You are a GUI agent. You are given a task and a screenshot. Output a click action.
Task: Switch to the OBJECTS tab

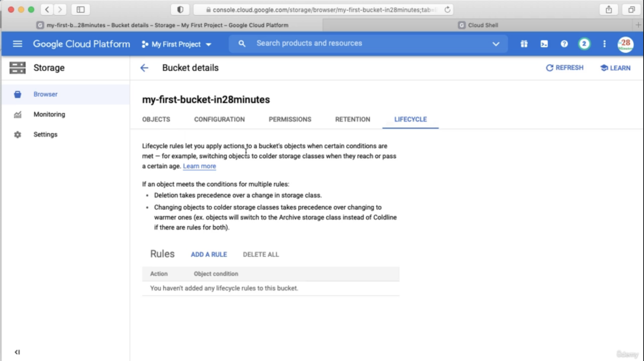(156, 119)
